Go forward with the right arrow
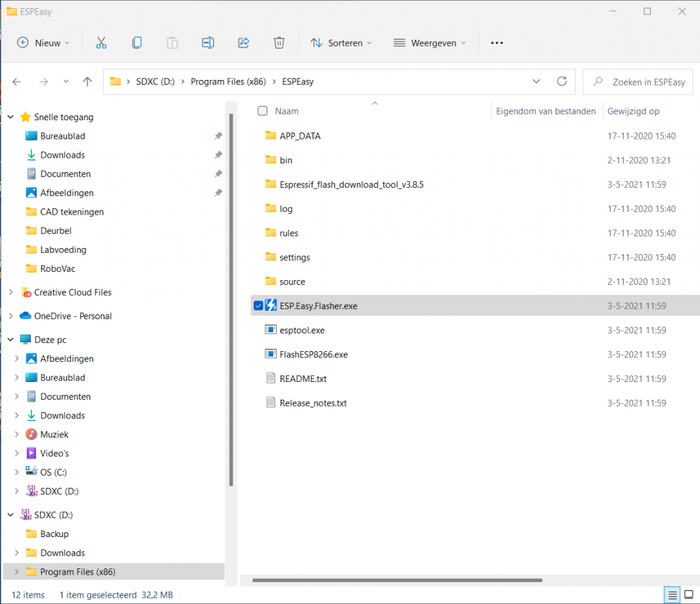The height and width of the screenshot is (604, 700). (43, 81)
